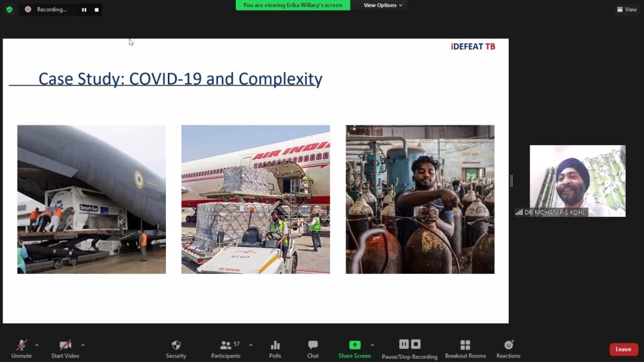
Task: Expand the arrow next to Participants
Action: pos(250,345)
